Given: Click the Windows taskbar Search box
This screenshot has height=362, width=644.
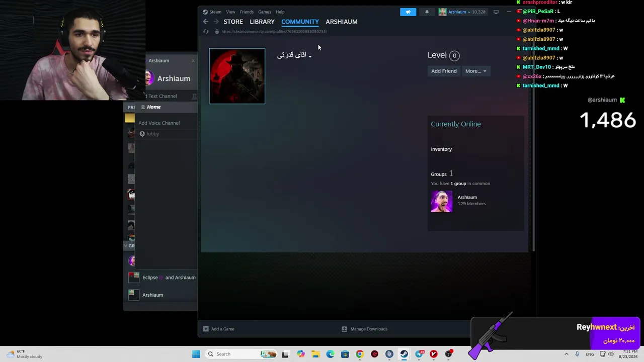Looking at the screenshot, I should point(242,354).
